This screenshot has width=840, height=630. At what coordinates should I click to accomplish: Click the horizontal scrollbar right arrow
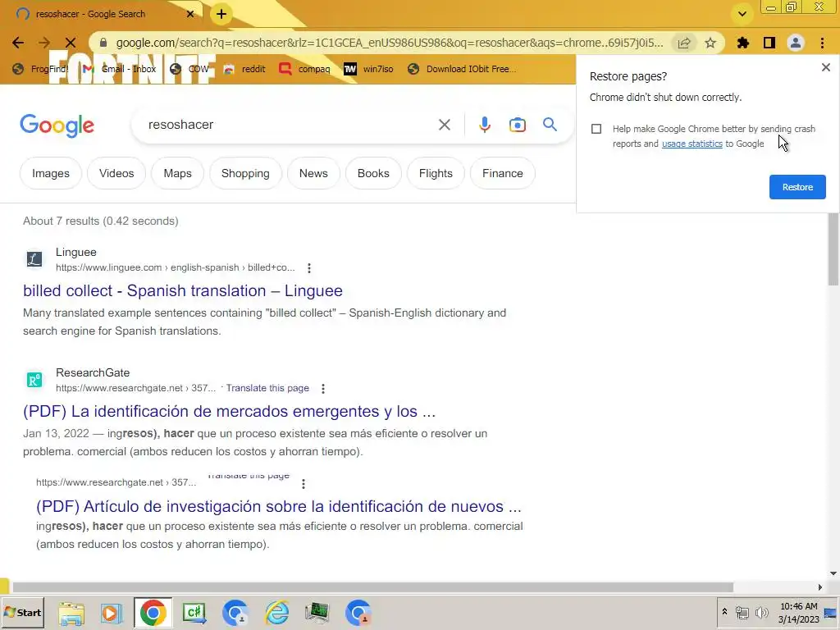pyautogui.click(x=819, y=587)
